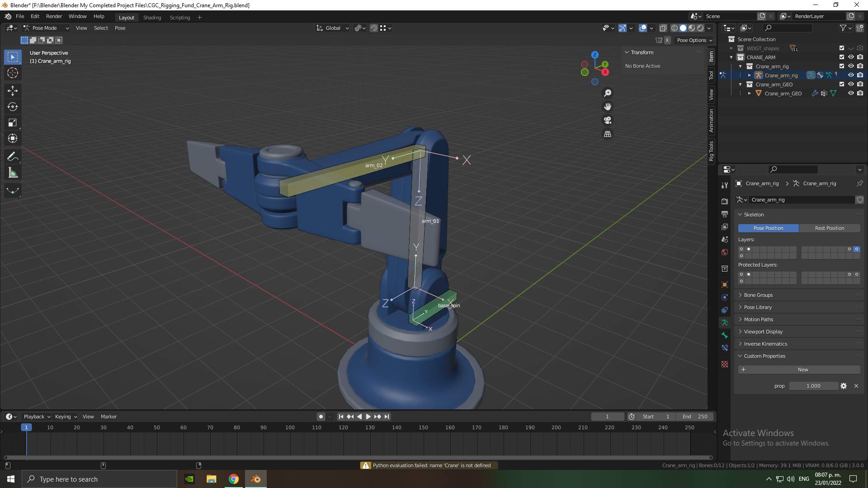Expand the Bone Groups panel
This screenshot has height=488, width=868.
coord(758,295)
